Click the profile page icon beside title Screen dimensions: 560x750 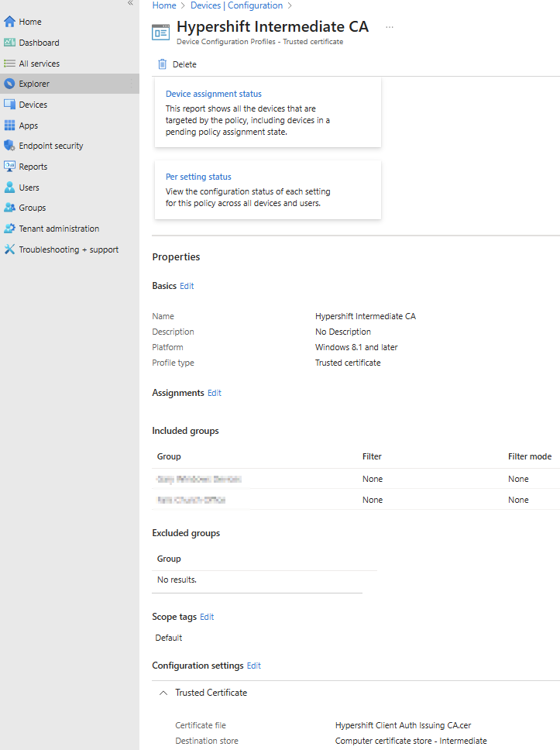pos(160,33)
